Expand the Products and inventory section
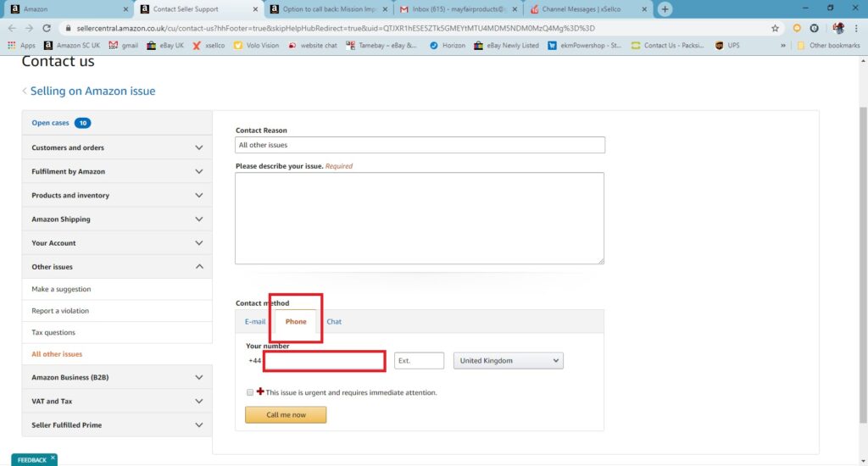This screenshot has height=466, width=868. [117, 196]
